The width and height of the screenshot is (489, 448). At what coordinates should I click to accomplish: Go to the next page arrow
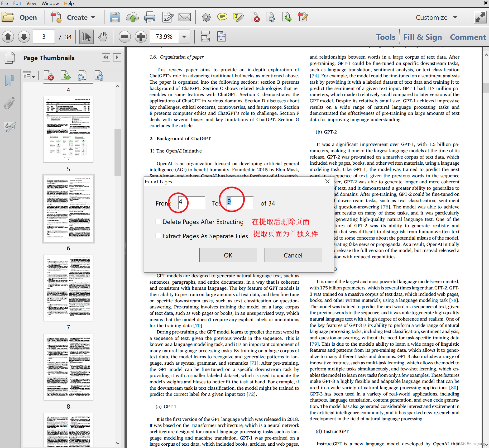(x=24, y=36)
